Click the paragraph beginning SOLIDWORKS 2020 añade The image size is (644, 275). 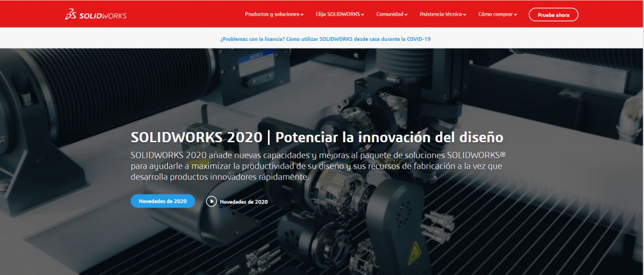pyautogui.click(x=318, y=167)
